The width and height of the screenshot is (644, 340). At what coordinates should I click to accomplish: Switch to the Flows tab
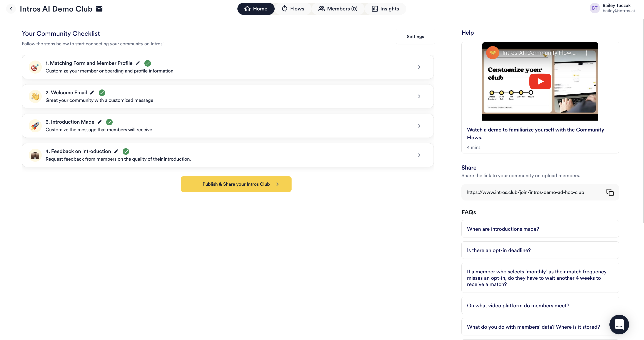point(293,9)
